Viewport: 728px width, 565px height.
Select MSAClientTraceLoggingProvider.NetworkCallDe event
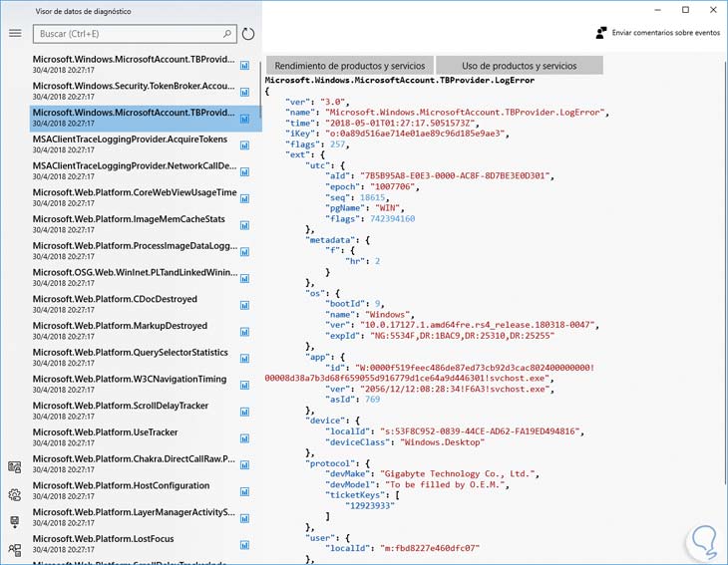coord(146,171)
